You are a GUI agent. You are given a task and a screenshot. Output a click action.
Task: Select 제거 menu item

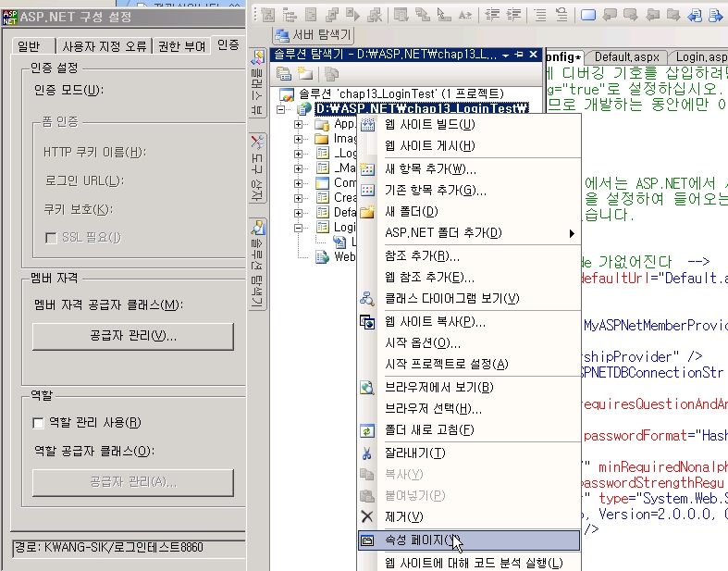(x=469, y=517)
